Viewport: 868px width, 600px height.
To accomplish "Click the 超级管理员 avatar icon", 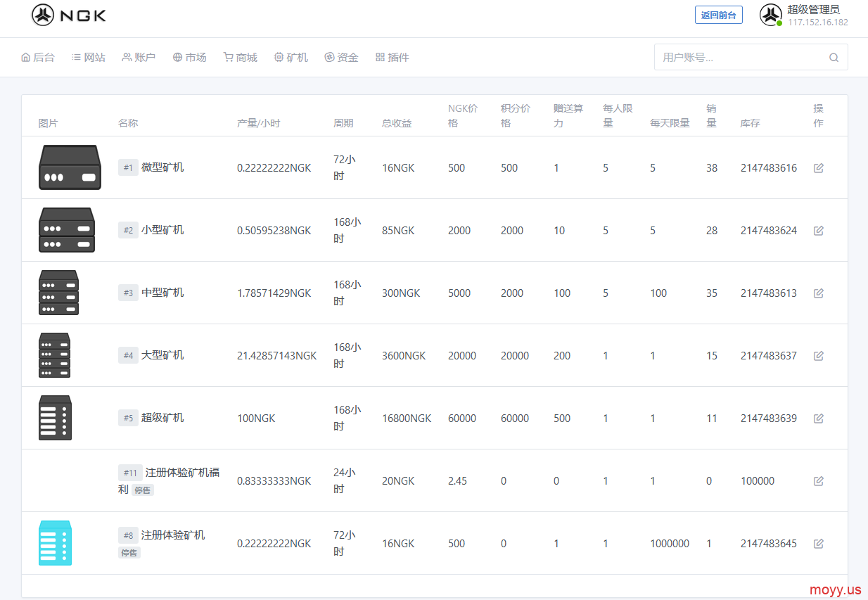I will (771, 15).
